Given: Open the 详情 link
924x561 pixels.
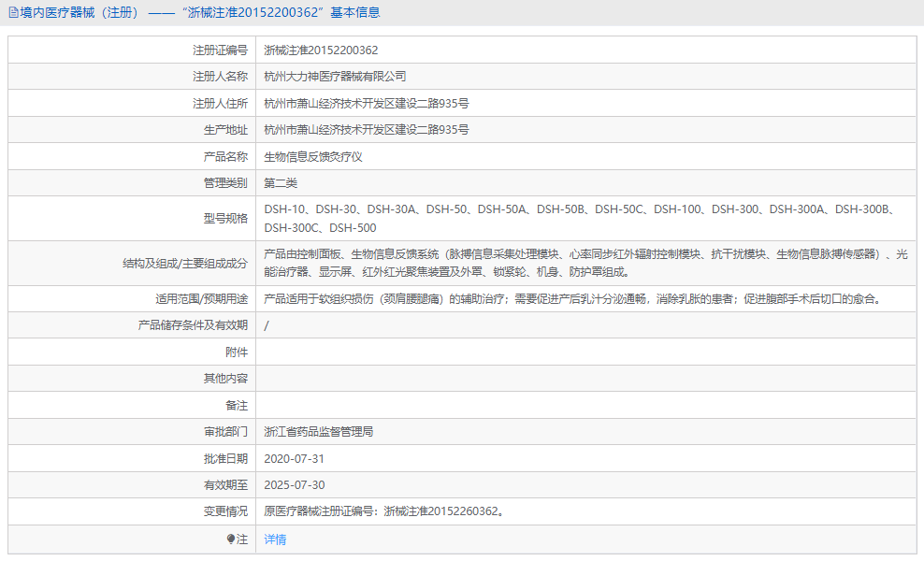Looking at the screenshot, I should 275,539.
